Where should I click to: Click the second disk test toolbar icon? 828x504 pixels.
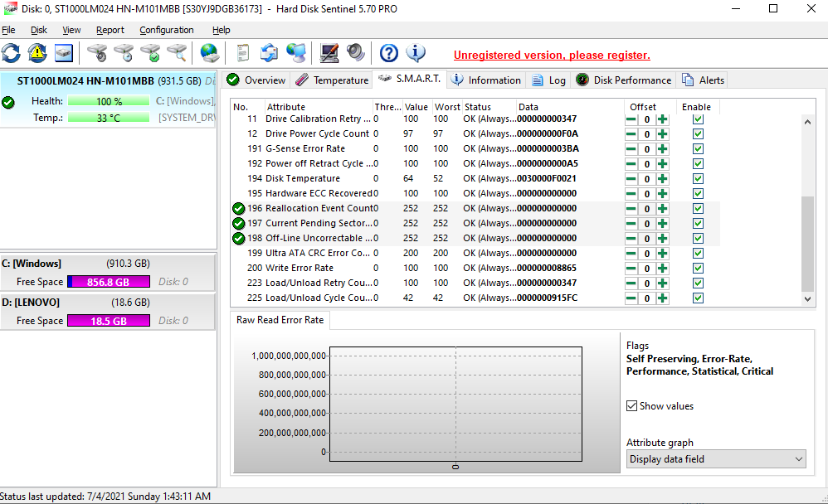coord(124,53)
